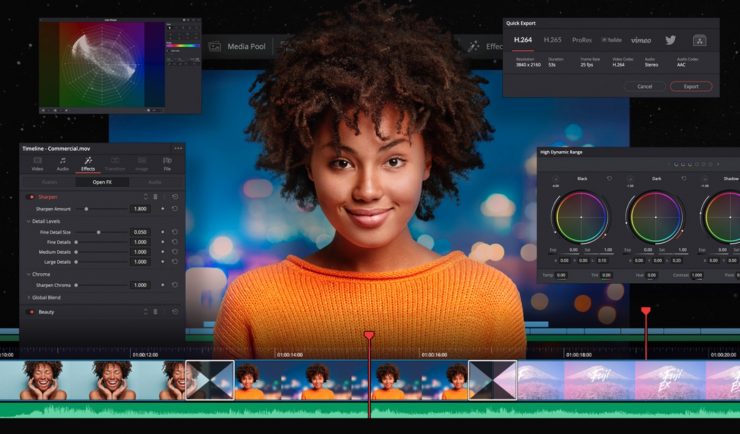This screenshot has height=434, width=740.
Task: Disable the Sharpen effect toggle
Action: pos(31,197)
